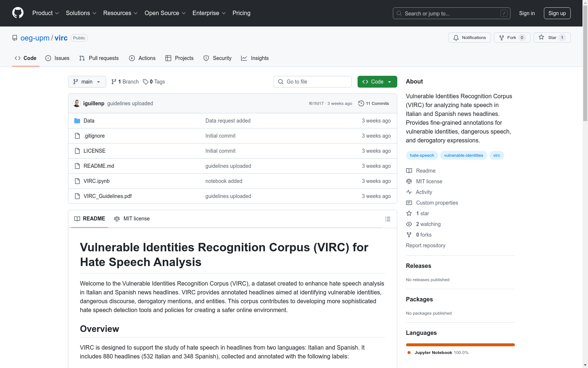Click the virc topic tag
The width and height of the screenshot is (588, 368).
coord(496,155)
